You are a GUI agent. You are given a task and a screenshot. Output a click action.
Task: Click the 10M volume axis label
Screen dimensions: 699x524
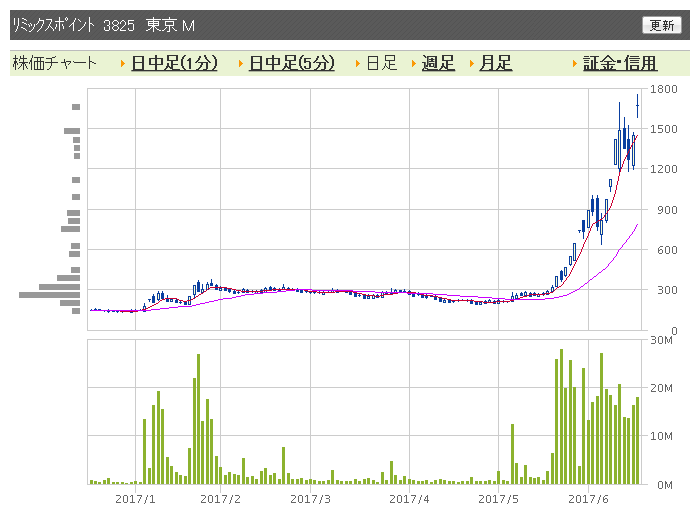click(x=661, y=436)
